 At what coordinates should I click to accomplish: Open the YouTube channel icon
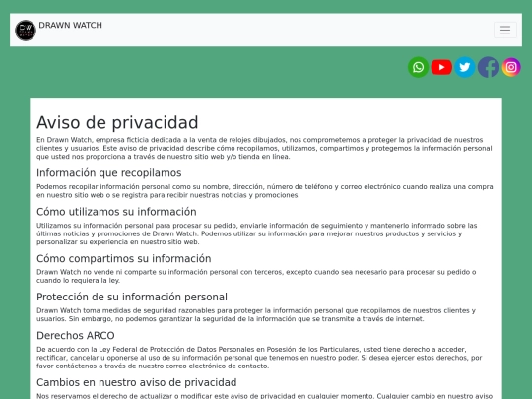tap(441, 67)
